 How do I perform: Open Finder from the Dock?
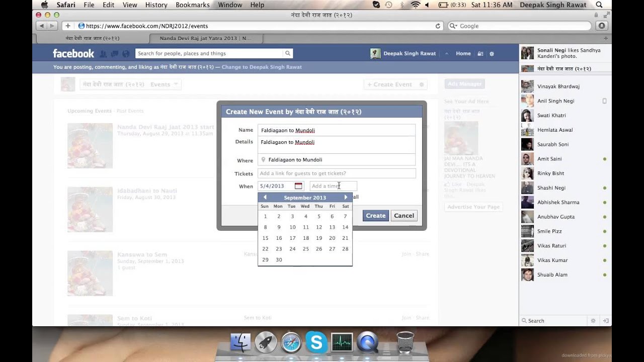240,342
